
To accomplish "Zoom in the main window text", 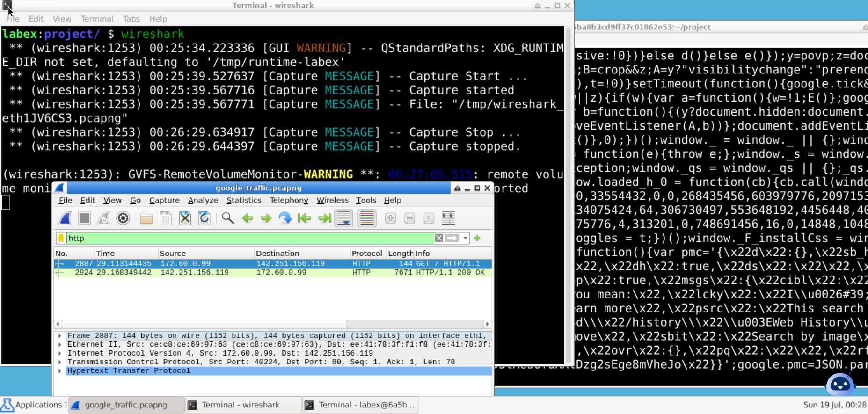I will tap(391, 218).
